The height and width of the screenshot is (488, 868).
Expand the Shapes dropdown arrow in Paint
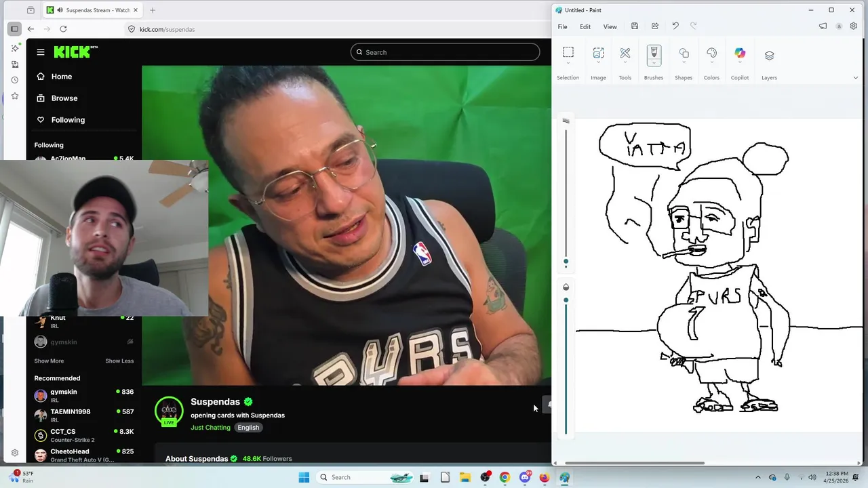(x=684, y=64)
